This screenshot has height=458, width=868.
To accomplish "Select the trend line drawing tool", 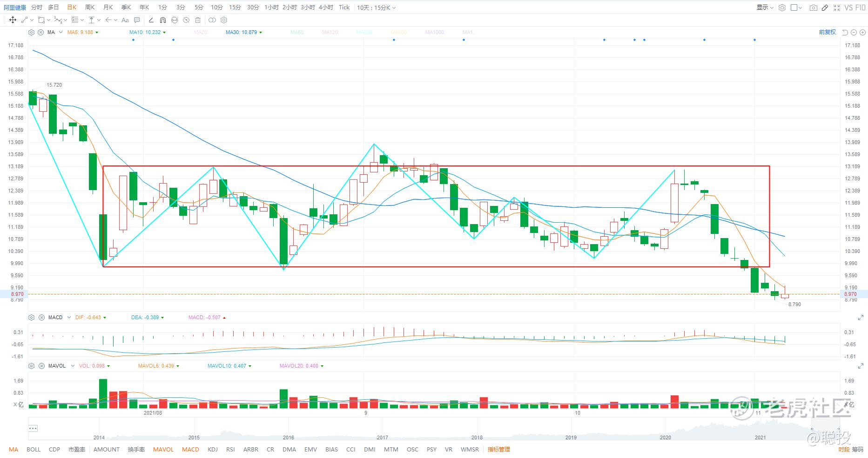I will 24,20.
